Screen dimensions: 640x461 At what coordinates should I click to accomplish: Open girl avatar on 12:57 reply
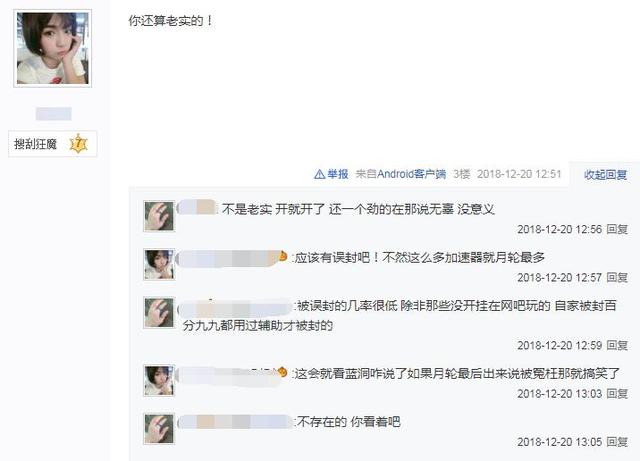coord(159,265)
